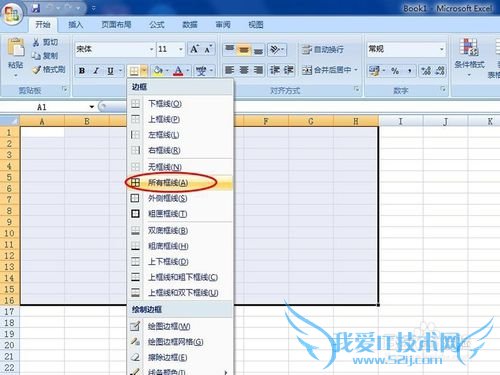Apply font color red A
This screenshot has width=500, height=375.
[179, 71]
